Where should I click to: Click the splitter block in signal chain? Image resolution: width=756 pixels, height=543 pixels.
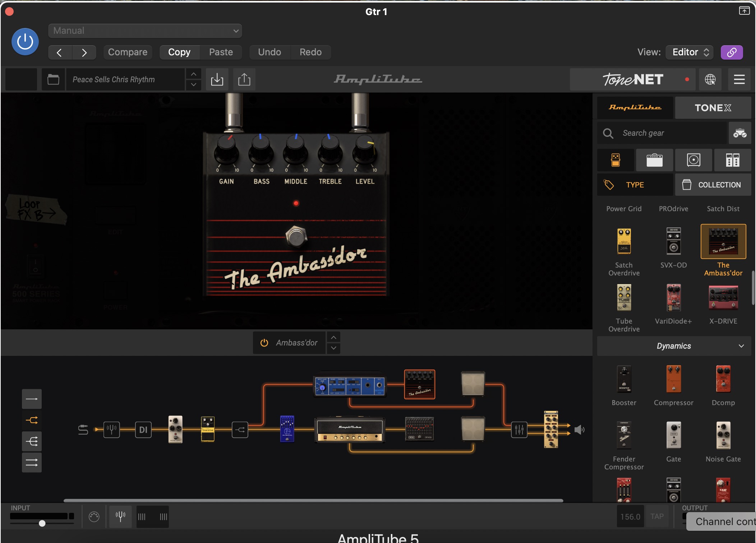point(240,430)
